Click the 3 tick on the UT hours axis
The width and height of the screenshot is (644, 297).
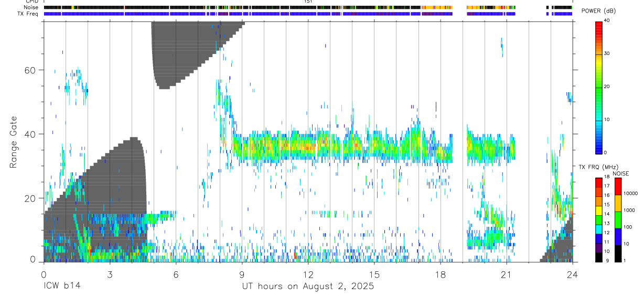point(110,274)
